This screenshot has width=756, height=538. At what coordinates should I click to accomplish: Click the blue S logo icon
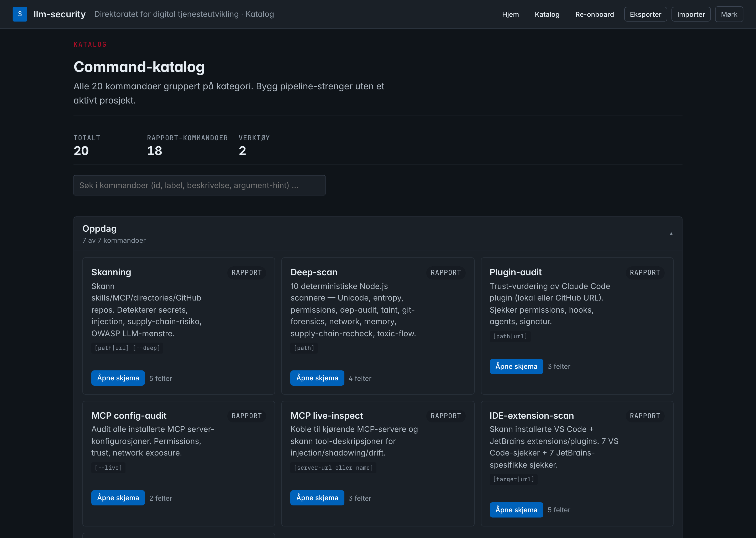[20, 14]
